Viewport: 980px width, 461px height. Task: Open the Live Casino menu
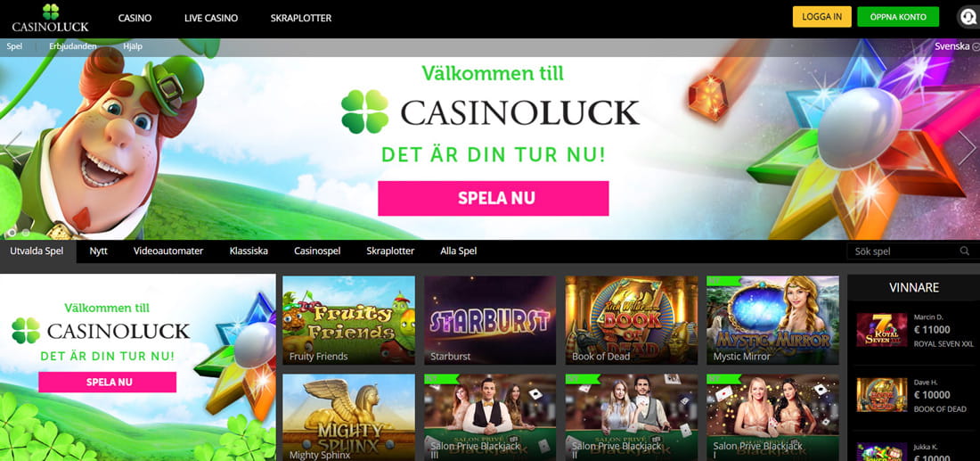(x=211, y=18)
